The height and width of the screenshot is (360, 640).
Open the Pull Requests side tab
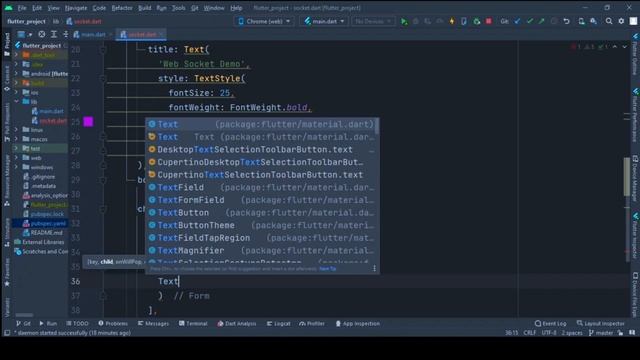(7, 122)
